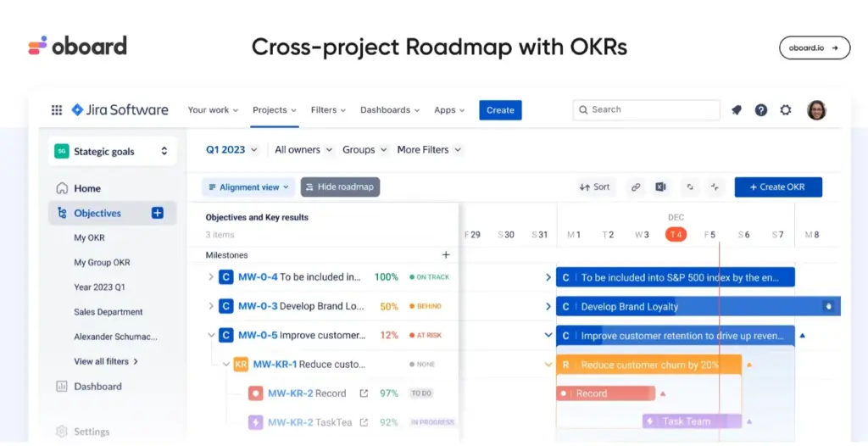Viewport: 868px width, 446px height.
Task: Toggle Hide roadmap button
Action: pyautogui.click(x=340, y=187)
